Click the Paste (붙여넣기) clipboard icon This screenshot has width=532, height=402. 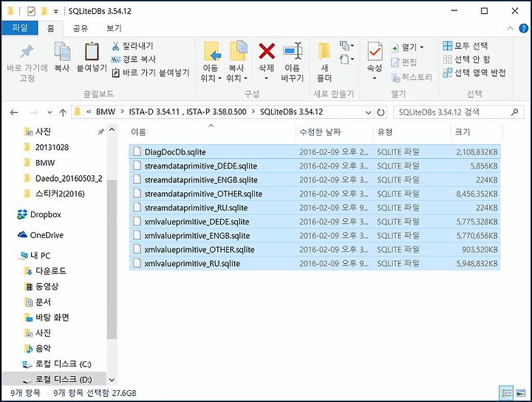[92, 52]
